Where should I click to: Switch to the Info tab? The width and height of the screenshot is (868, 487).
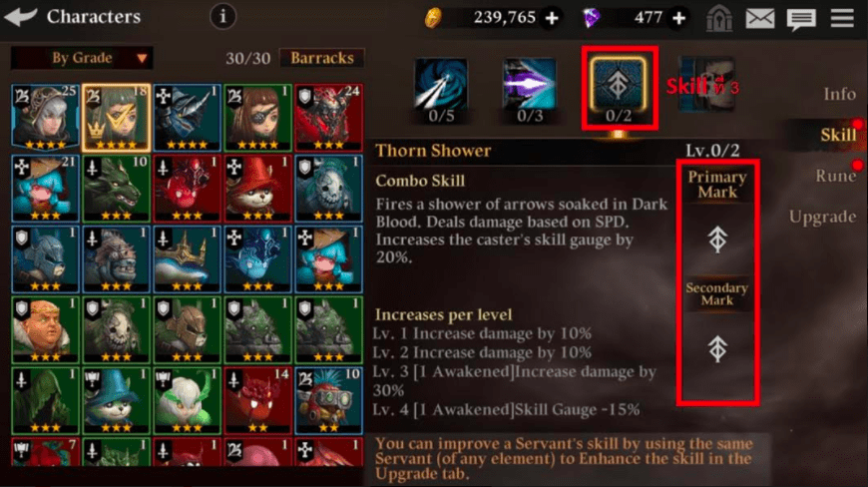839,94
